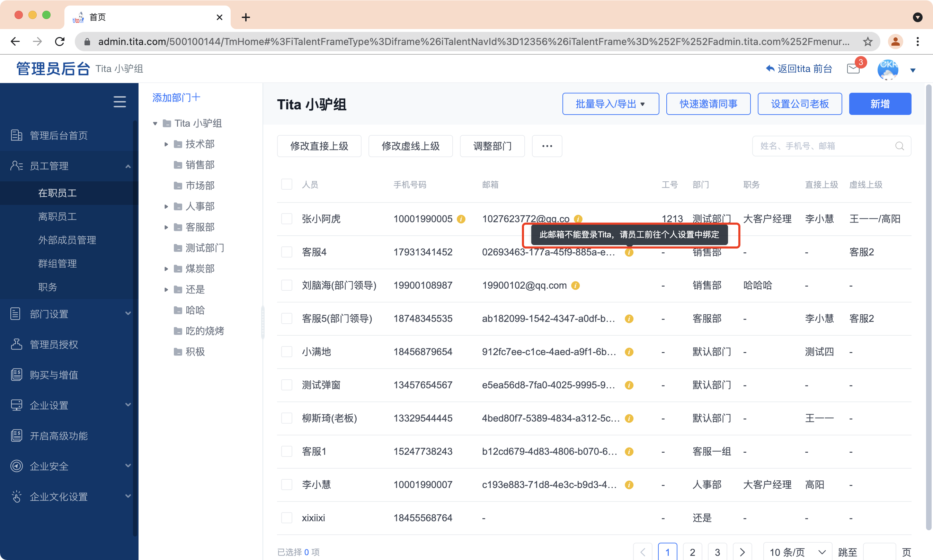Image resolution: width=933 pixels, height=560 pixels.
Task: Click info icon next to phone 10001990005
Action: pyautogui.click(x=461, y=219)
